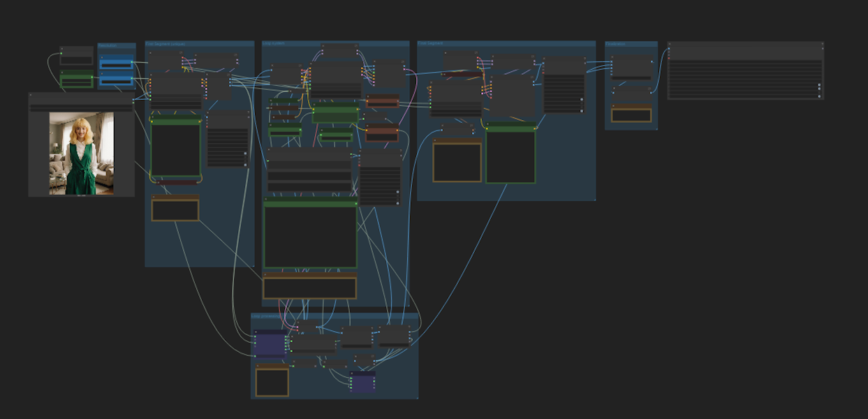Toggle the bottom switch in First Segment settings node

point(245,164)
